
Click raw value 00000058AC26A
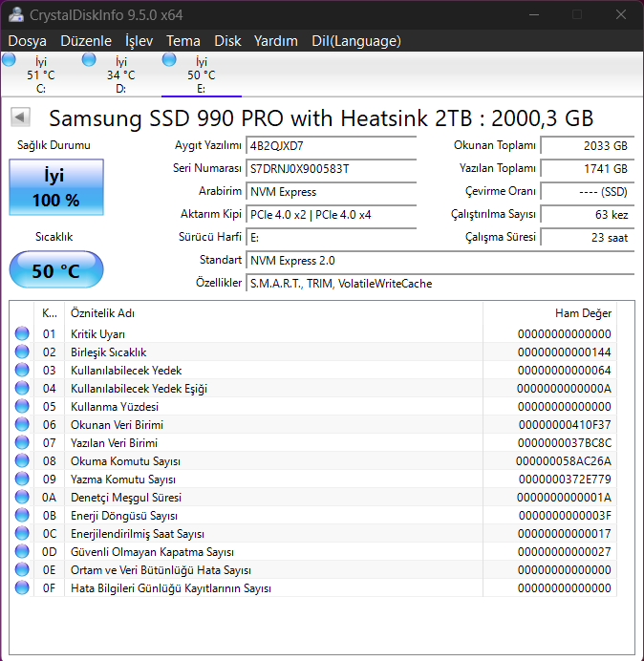(x=564, y=460)
